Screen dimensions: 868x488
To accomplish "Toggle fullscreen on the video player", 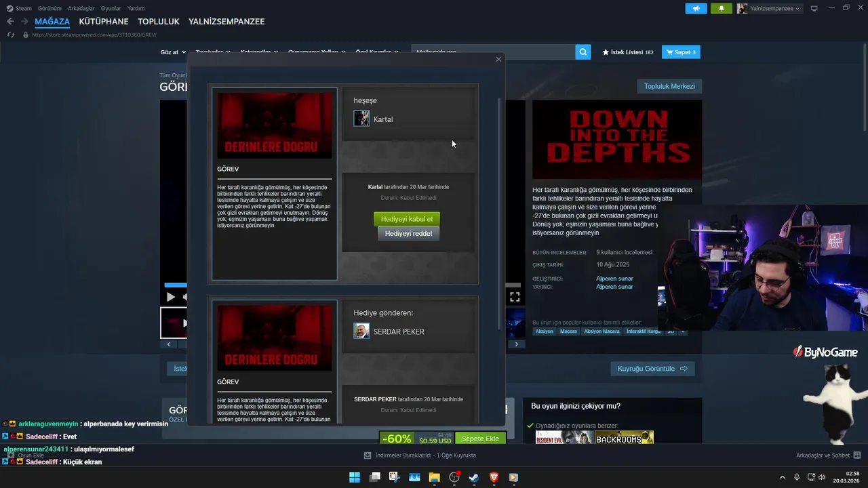I will coord(515,297).
